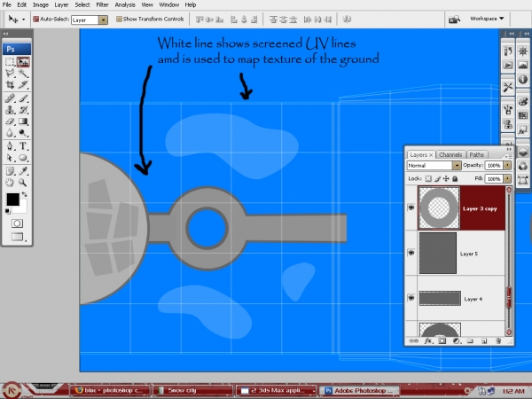Image resolution: width=532 pixels, height=399 pixels.
Task: Open Auto-Select Layer dropdown
Action: (103, 20)
